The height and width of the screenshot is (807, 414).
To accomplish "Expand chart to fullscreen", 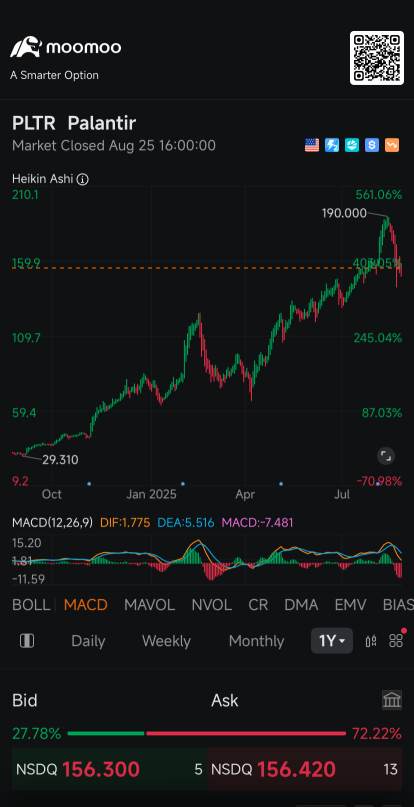I will (x=386, y=455).
